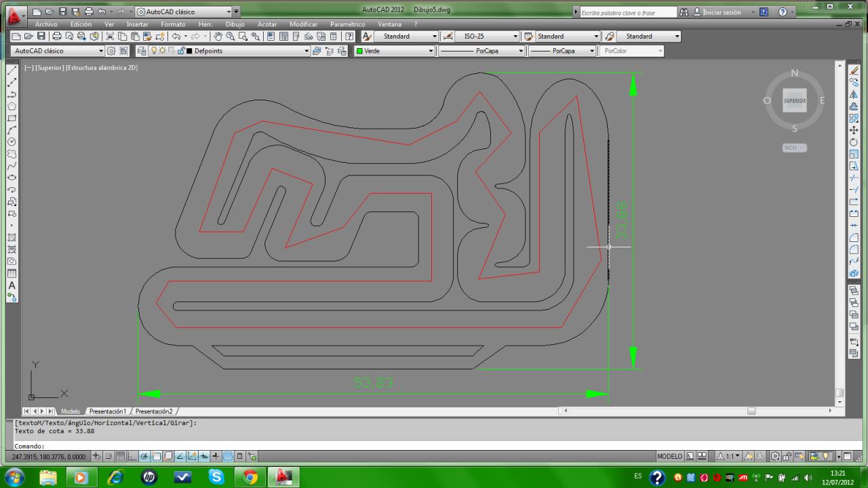Screen dimensions: 868x488
Task: Open the Dibujo menu
Action: (x=235, y=24)
